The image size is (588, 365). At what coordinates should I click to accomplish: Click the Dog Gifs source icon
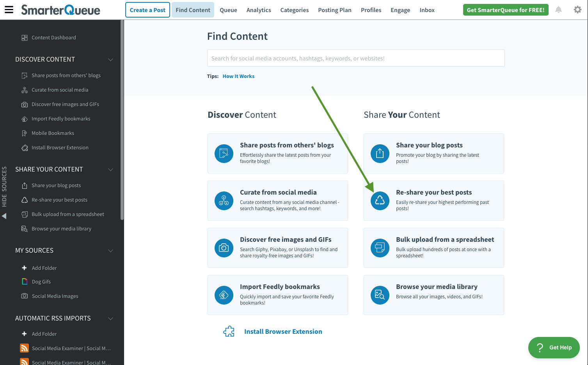click(25, 282)
